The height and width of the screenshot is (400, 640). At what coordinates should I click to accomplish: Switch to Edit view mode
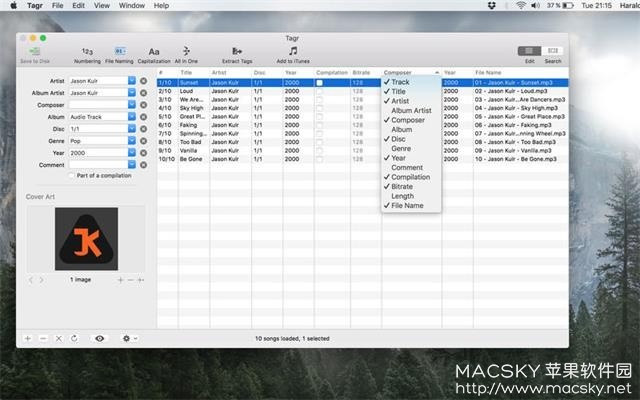pyautogui.click(x=529, y=51)
